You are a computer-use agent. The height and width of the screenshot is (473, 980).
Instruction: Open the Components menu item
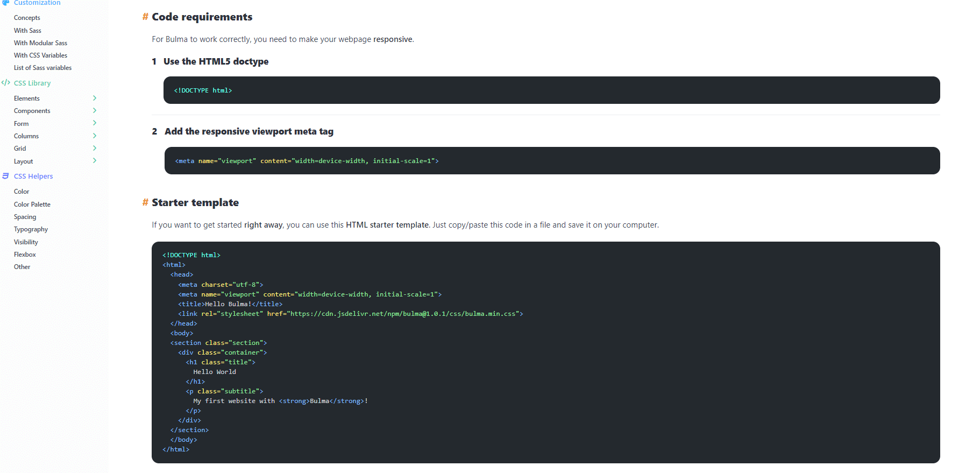tap(32, 111)
